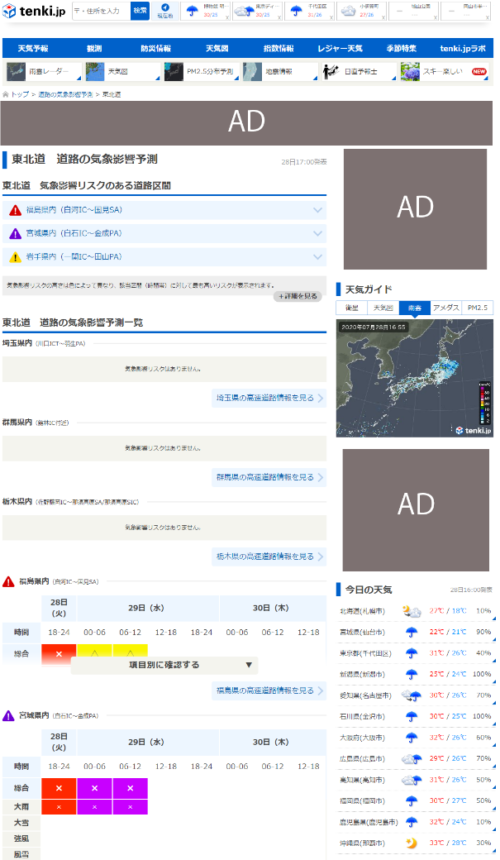Click the 道路の気象影響予測 breadcrumb link
Image resolution: width=500 pixels, height=860 pixels.
coord(65,94)
